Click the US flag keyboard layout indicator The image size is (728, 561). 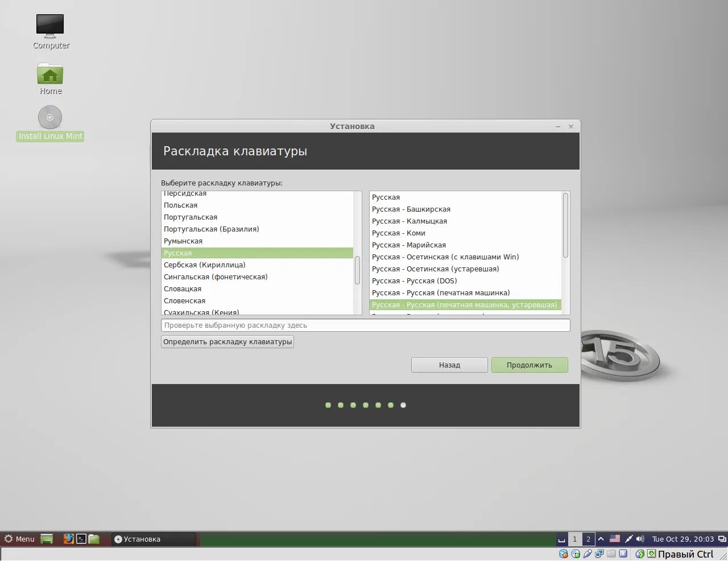[x=615, y=539]
